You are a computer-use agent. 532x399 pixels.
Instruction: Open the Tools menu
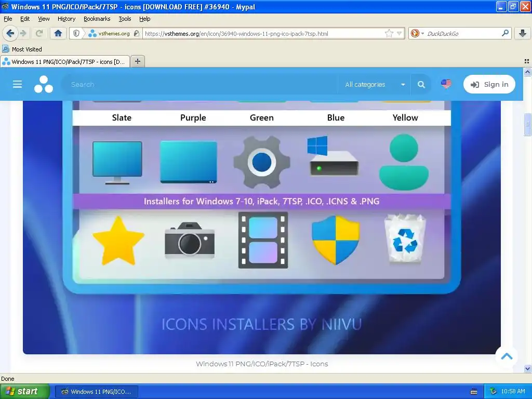point(125,19)
